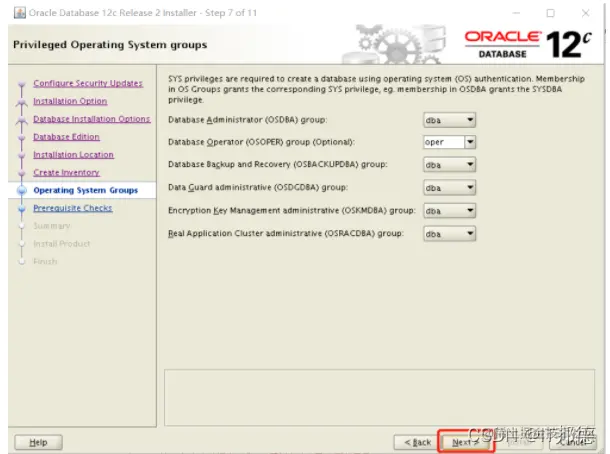
Task: Expand the OSOPER group combo box arrow
Action: pos(470,142)
